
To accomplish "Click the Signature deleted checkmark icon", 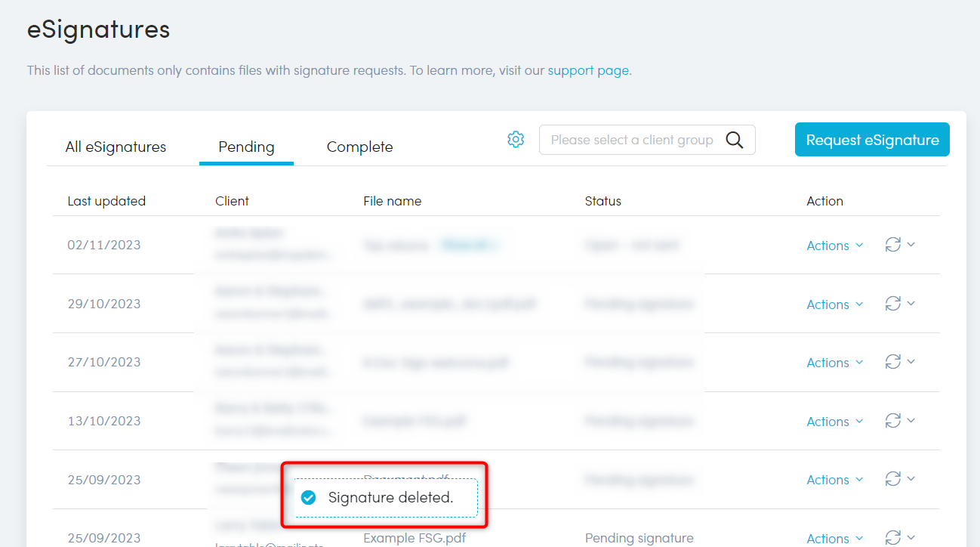I will [x=308, y=497].
